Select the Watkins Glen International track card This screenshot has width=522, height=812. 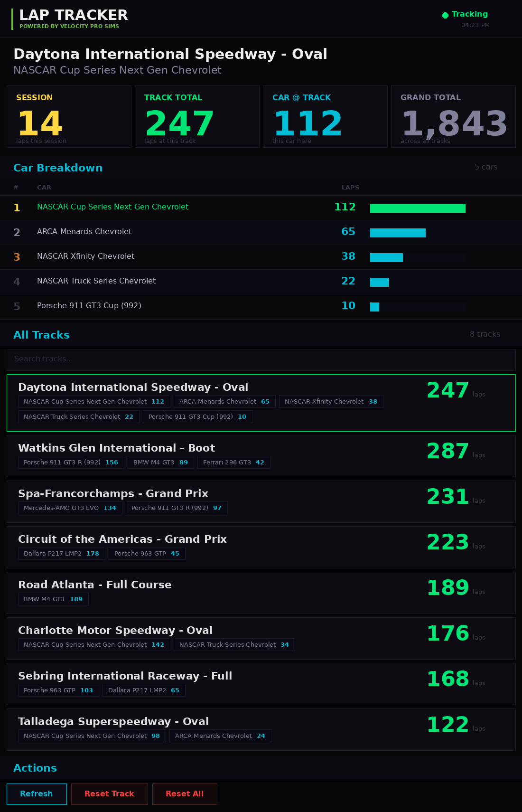[261, 456]
